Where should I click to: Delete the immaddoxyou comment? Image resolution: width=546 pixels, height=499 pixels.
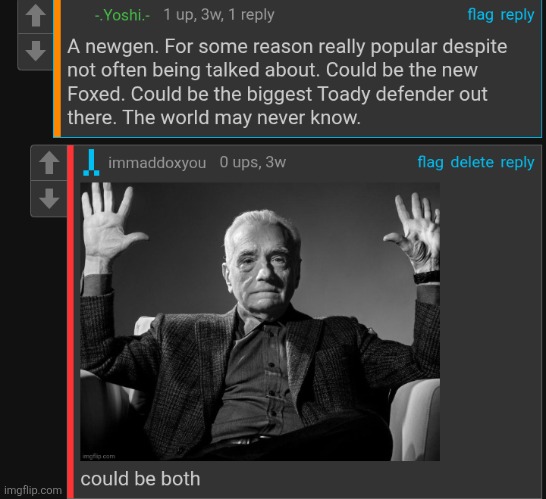click(x=472, y=162)
